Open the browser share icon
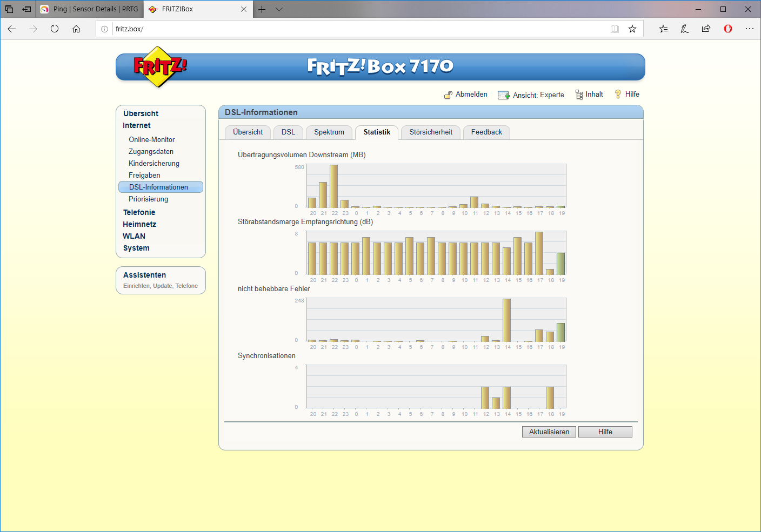 (706, 29)
